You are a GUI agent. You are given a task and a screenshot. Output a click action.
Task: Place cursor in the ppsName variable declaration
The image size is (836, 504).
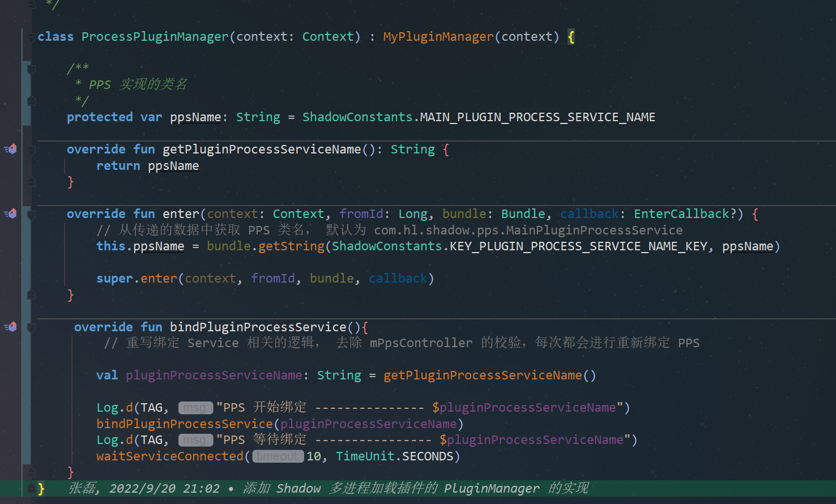[195, 117]
